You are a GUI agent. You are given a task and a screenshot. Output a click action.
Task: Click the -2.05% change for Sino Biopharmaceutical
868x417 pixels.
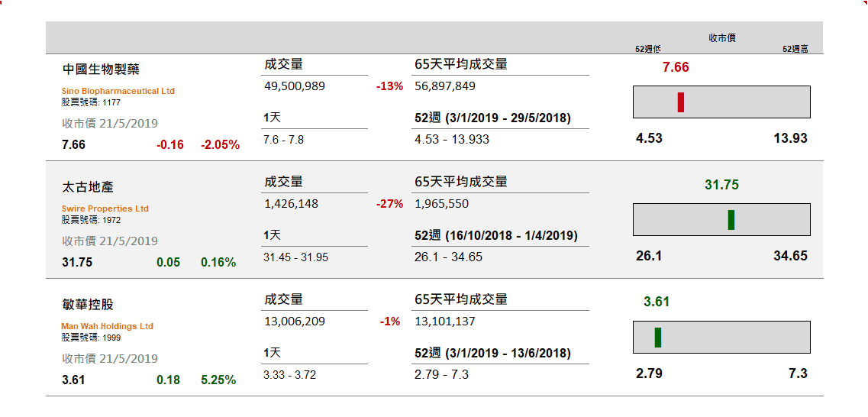click(x=221, y=145)
